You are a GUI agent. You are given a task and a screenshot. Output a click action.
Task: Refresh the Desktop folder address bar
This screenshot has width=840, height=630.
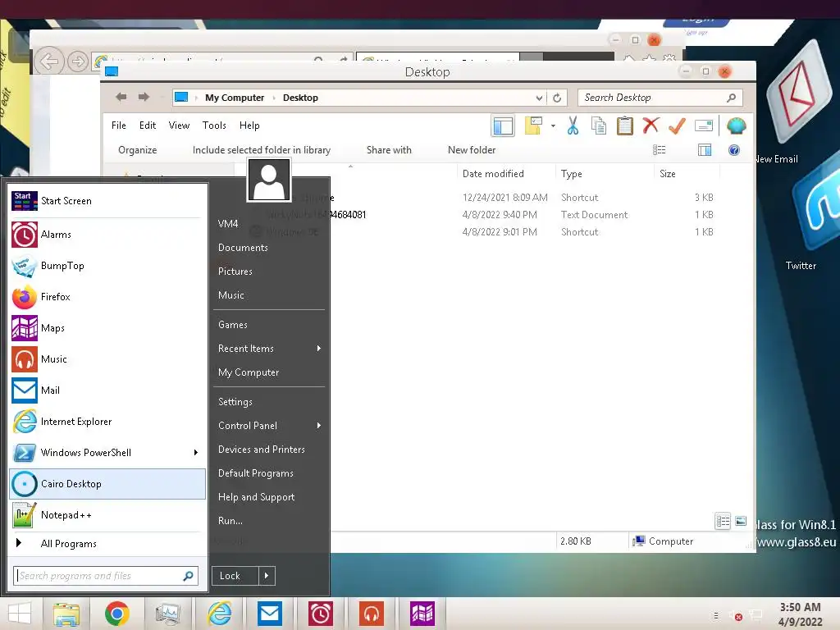(x=557, y=98)
